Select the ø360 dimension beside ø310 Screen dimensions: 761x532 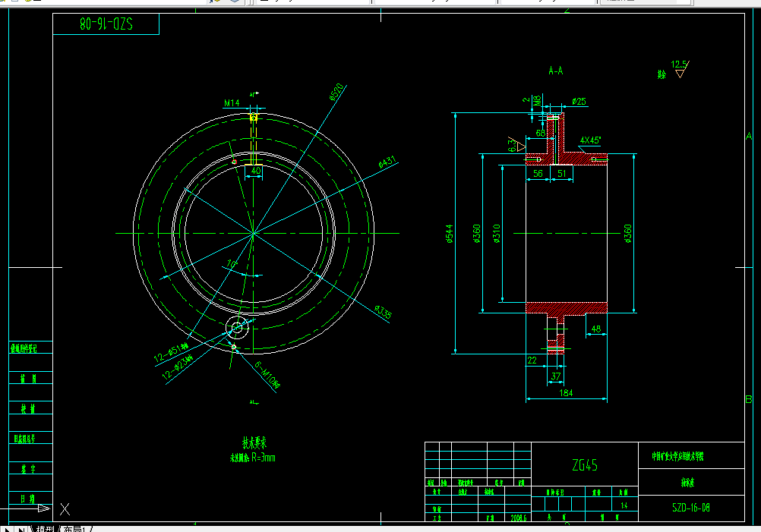point(477,234)
